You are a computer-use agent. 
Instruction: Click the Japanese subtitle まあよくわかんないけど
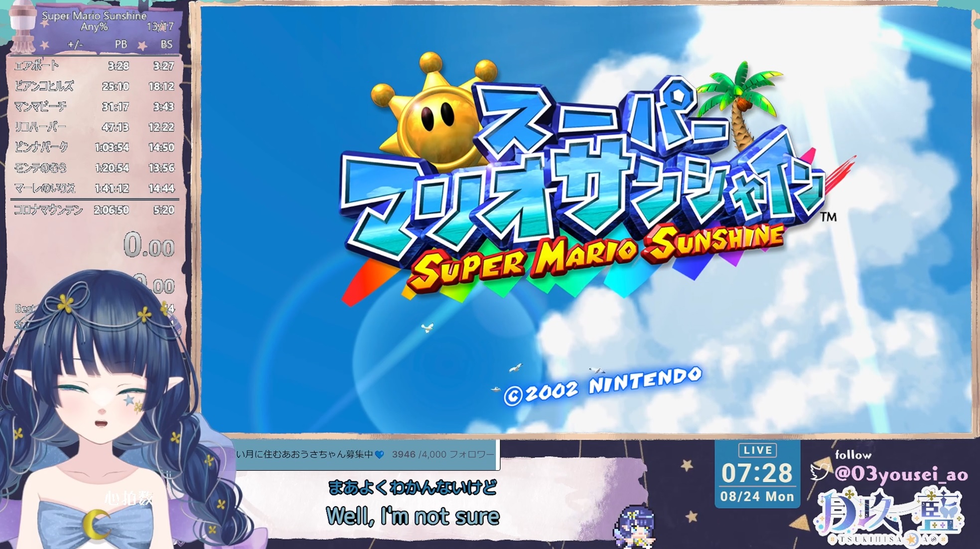coord(413,487)
